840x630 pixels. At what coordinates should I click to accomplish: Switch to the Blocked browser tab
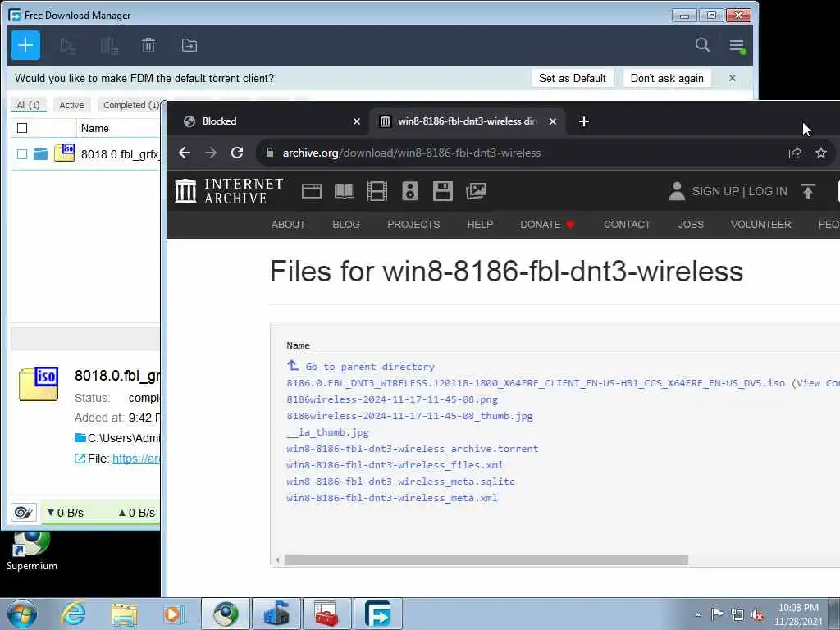tap(267, 121)
